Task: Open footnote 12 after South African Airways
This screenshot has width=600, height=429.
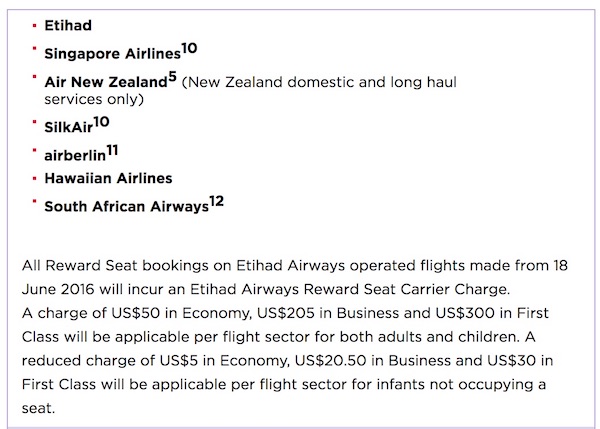Action: click(x=217, y=201)
